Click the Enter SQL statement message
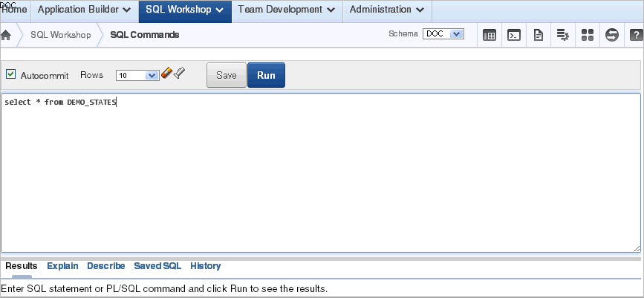Image resolution: width=644 pixels, height=298 pixels. tap(164, 288)
